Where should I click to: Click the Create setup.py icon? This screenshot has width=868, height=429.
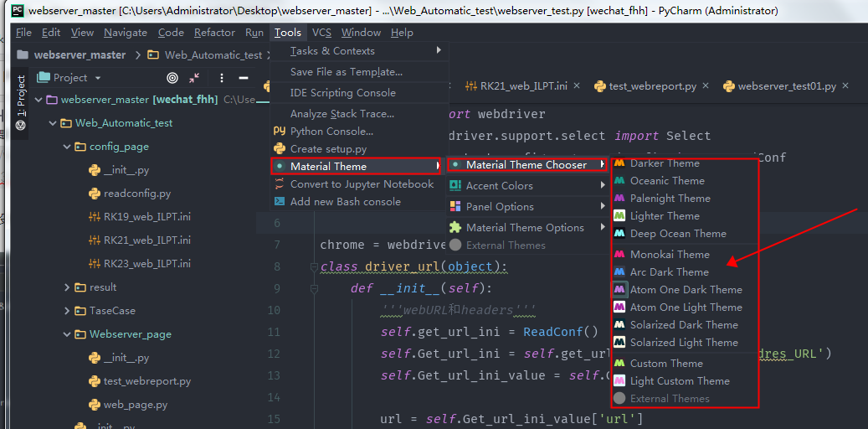280,149
